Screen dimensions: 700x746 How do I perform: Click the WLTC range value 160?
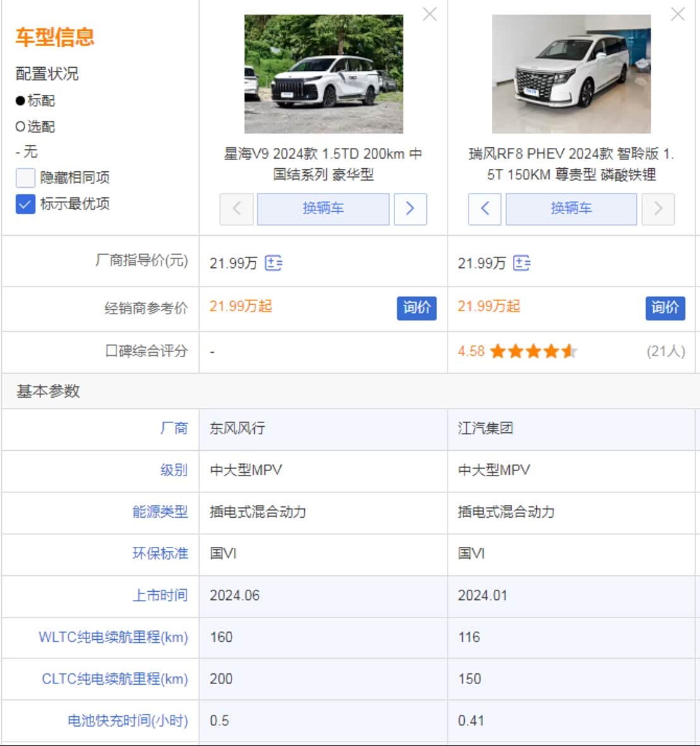pos(221,637)
